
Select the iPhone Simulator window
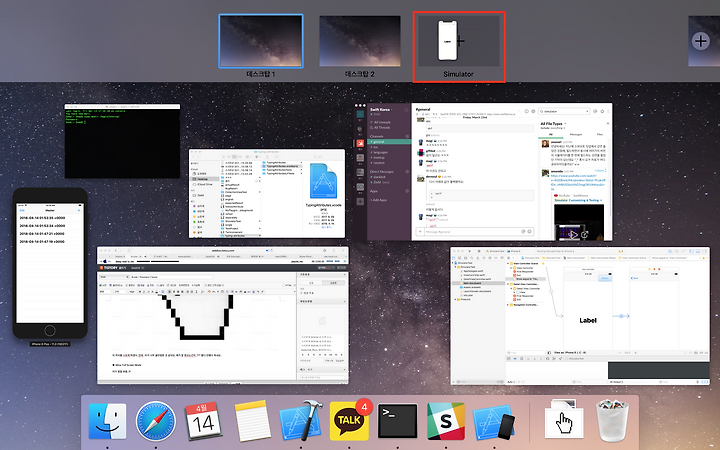[50, 264]
